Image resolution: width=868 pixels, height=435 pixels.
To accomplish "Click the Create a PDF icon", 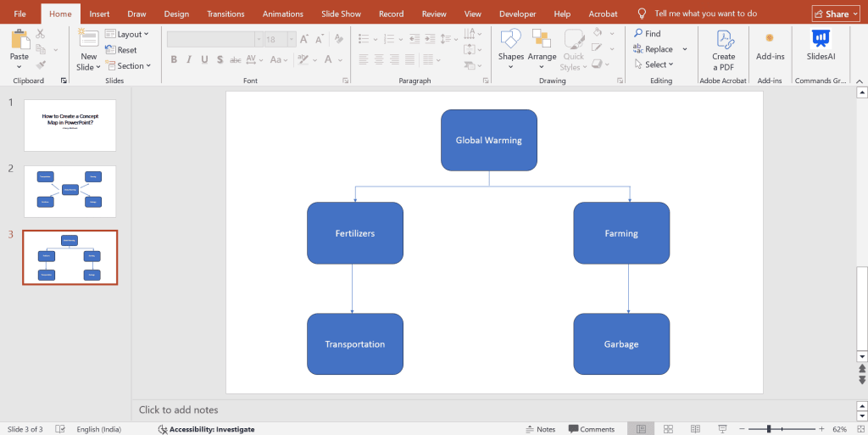I will [x=724, y=41].
